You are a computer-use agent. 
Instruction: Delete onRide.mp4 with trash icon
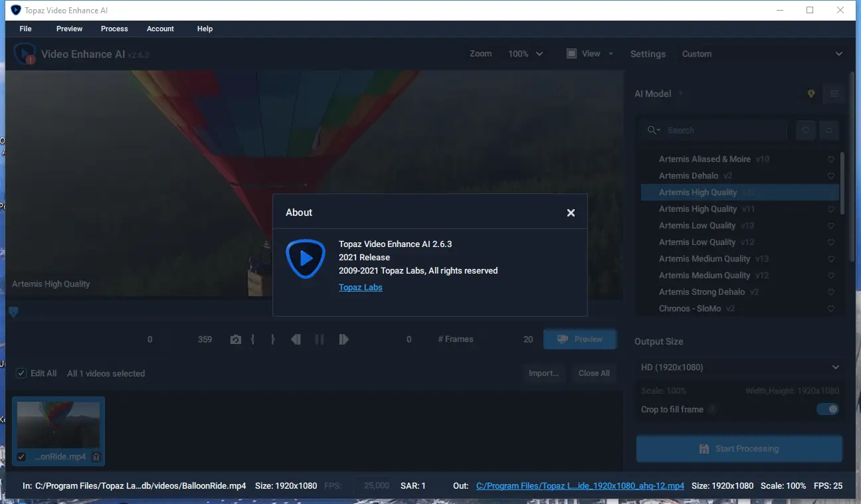coord(96,457)
